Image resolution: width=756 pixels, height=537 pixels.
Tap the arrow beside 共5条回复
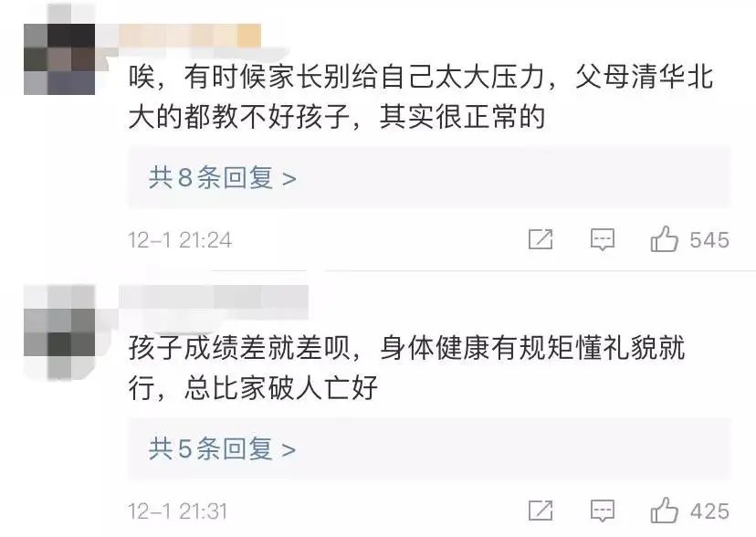tap(289, 451)
